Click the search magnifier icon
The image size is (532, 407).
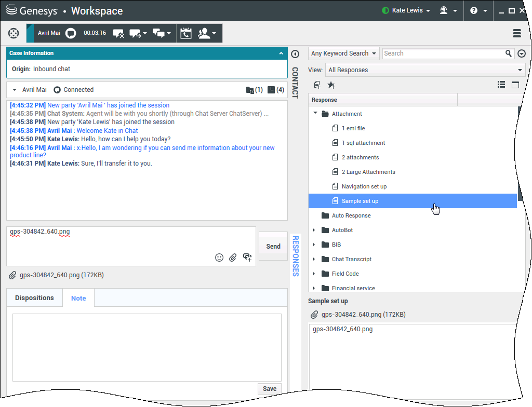point(509,53)
